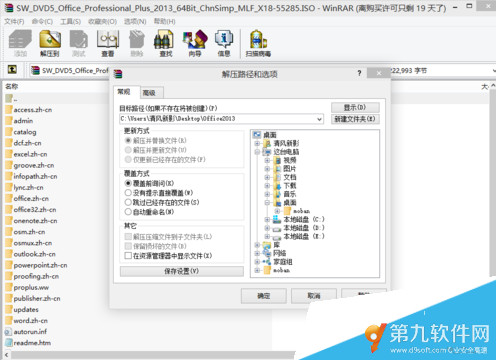Open the 收藏夹(O) menu
The image size is (496, 360).
102,22
